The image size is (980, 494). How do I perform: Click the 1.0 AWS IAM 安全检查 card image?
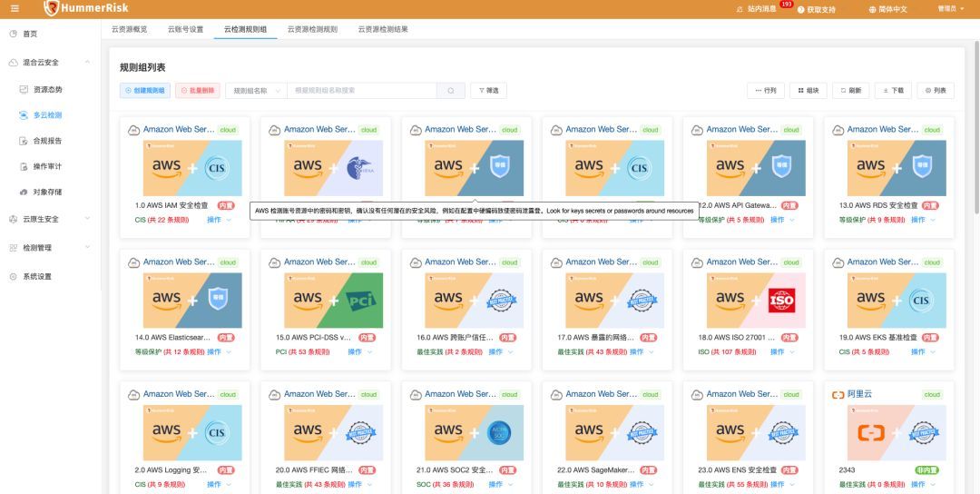point(192,168)
